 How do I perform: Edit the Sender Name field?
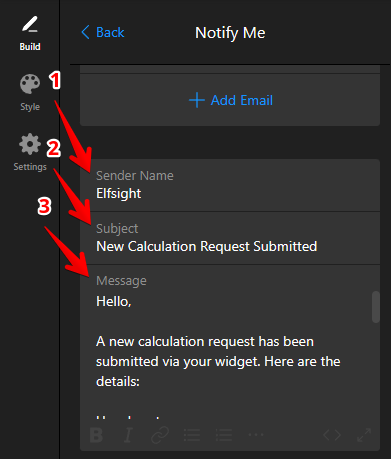pyautogui.click(x=230, y=185)
